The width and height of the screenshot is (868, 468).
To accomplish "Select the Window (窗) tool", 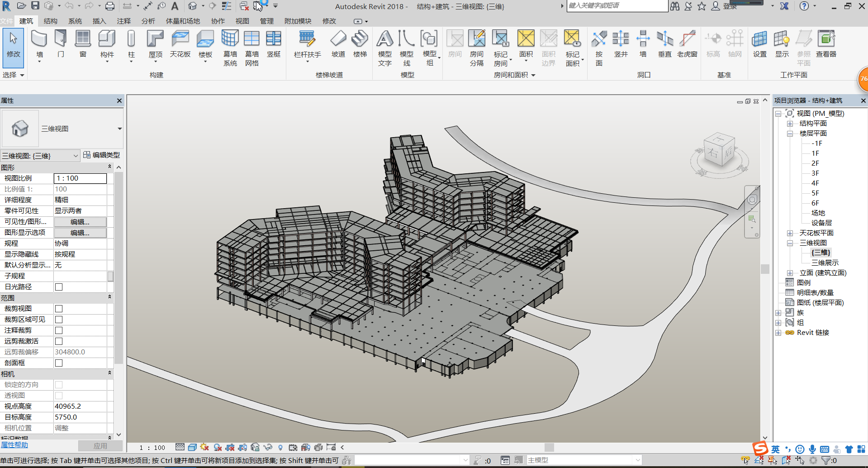I will [83, 44].
